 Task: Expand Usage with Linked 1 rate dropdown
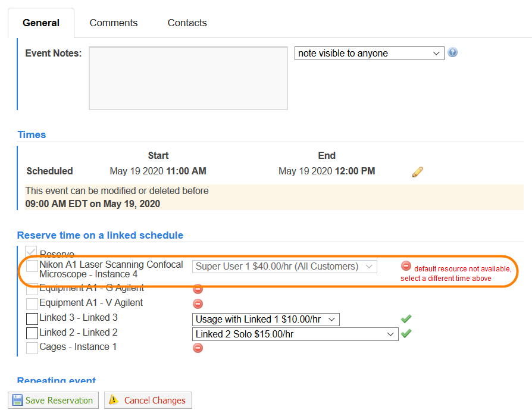pyautogui.click(x=265, y=320)
